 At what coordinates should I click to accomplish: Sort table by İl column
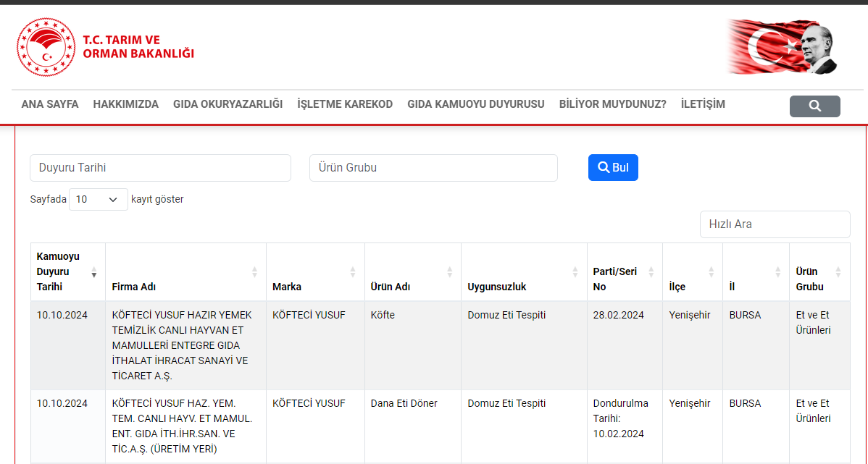[756, 271]
